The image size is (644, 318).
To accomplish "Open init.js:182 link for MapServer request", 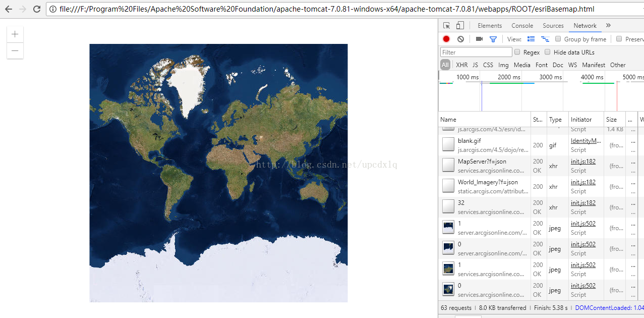I will (x=583, y=162).
